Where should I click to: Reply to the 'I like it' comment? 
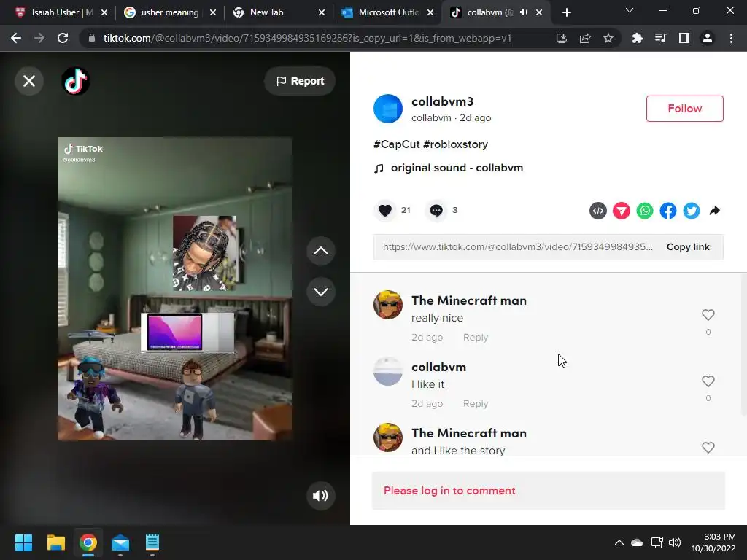pos(476,403)
